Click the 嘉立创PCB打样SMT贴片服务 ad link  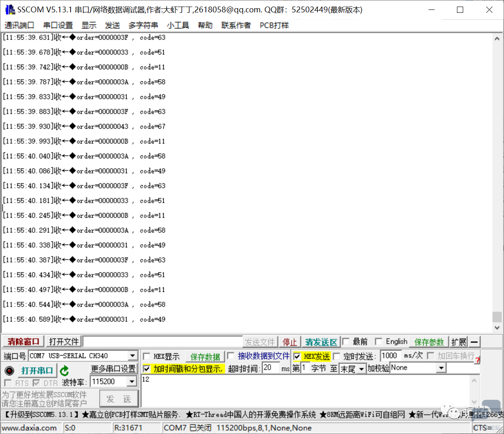[x=131, y=415]
